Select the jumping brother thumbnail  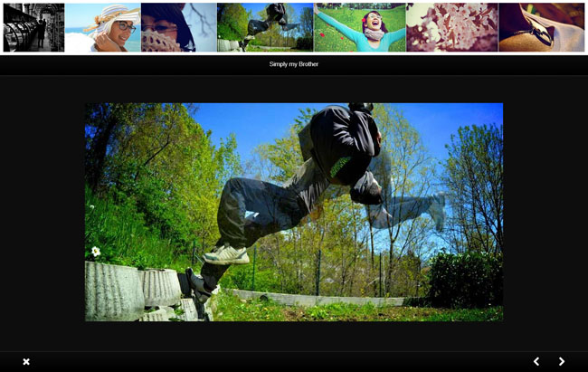[264, 27]
